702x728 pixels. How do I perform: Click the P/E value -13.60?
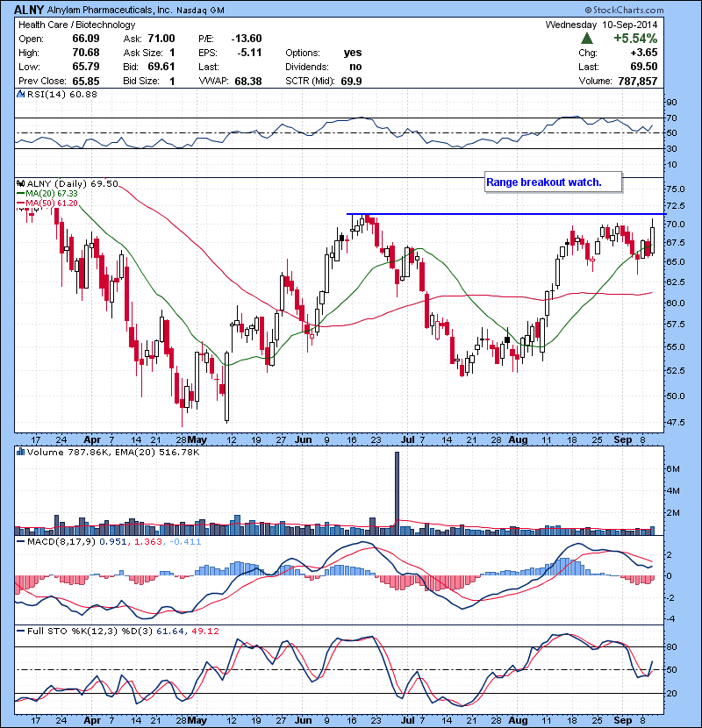pyautogui.click(x=247, y=39)
